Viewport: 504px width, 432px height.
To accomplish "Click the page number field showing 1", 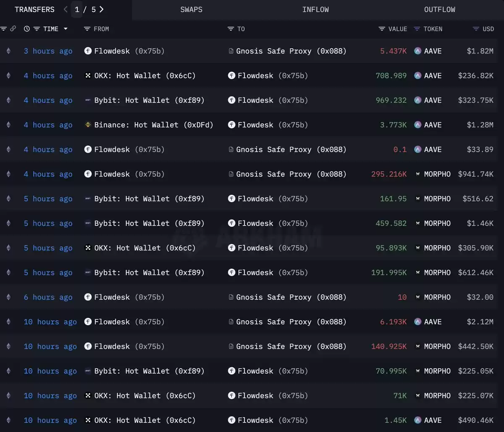I will tap(77, 9).
